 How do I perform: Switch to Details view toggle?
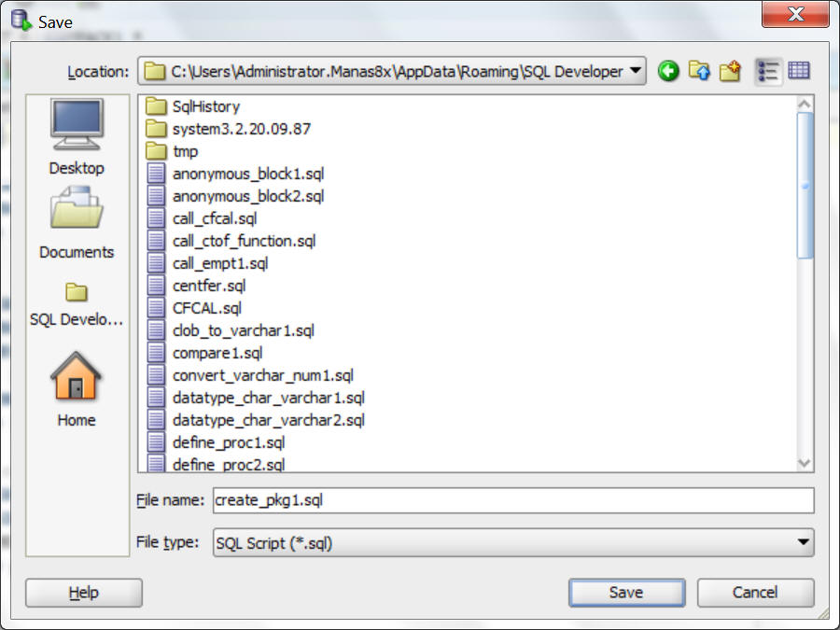pos(799,71)
